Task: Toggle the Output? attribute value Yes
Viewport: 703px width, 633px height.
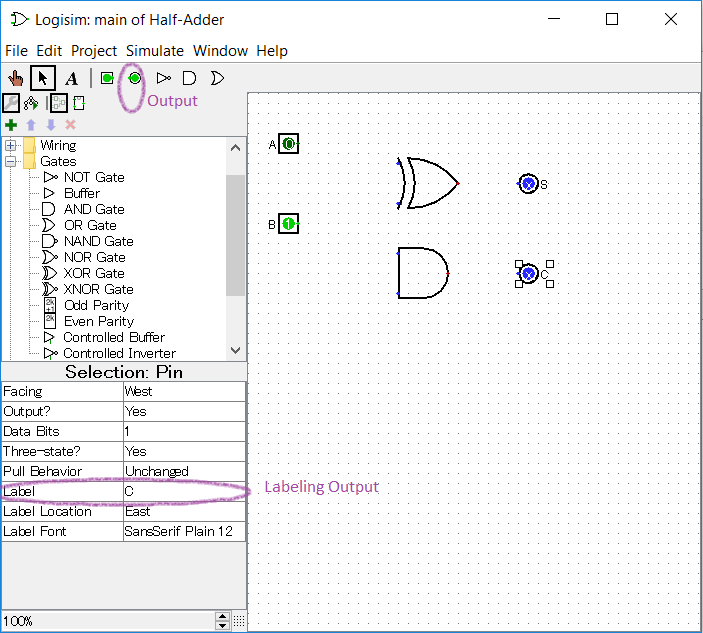Action: pos(183,411)
